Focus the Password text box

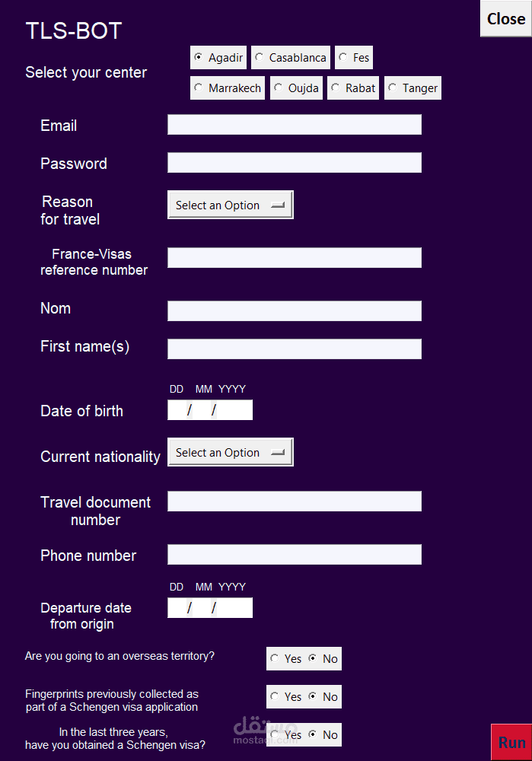coord(294,163)
